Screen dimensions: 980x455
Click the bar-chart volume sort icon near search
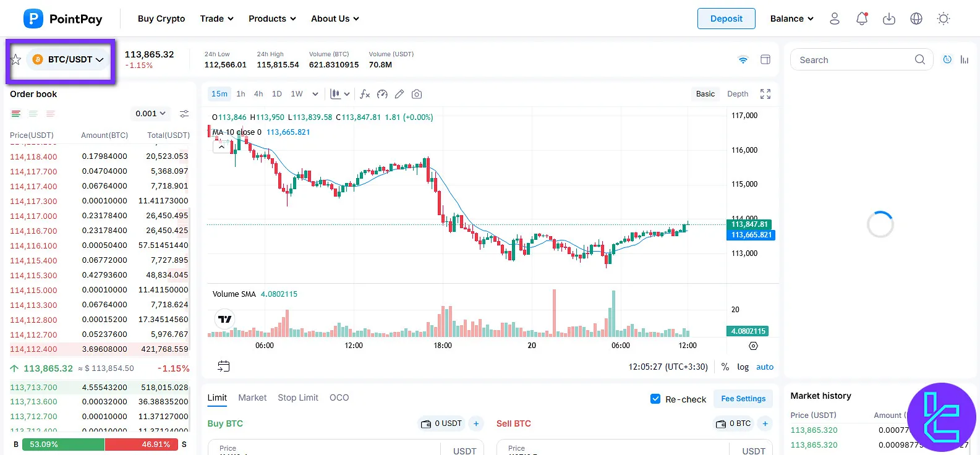[x=965, y=59]
